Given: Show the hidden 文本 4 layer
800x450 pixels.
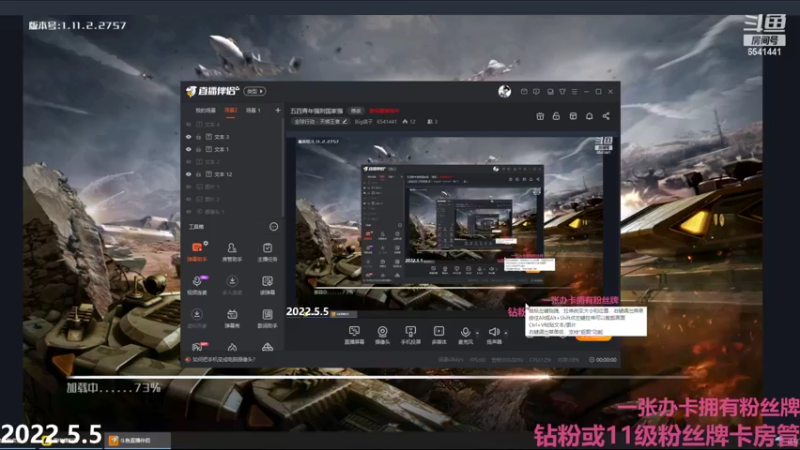Looking at the screenshot, I should tap(188, 124).
